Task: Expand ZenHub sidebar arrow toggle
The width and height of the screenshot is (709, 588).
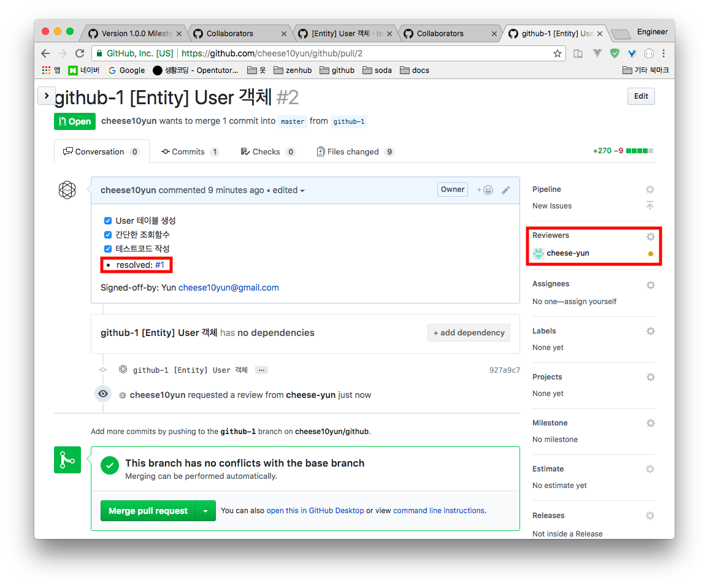Action: (x=46, y=96)
